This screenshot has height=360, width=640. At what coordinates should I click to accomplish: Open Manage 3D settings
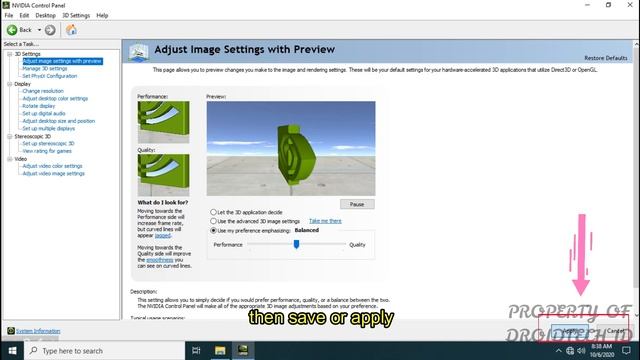click(x=44, y=69)
